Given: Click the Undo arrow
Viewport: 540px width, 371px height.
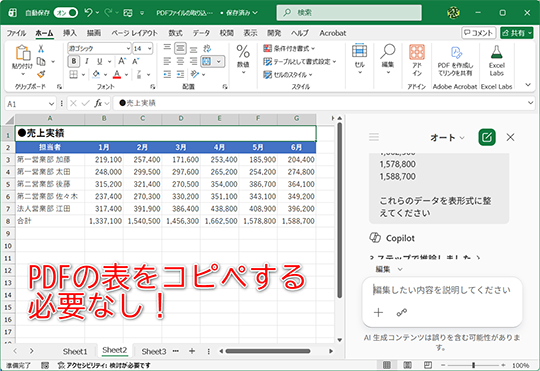Looking at the screenshot, I should coord(89,13).
